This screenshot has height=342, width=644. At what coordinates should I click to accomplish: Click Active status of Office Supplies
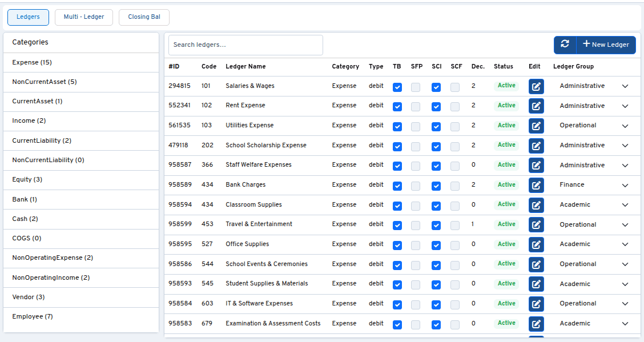(506, 244)
